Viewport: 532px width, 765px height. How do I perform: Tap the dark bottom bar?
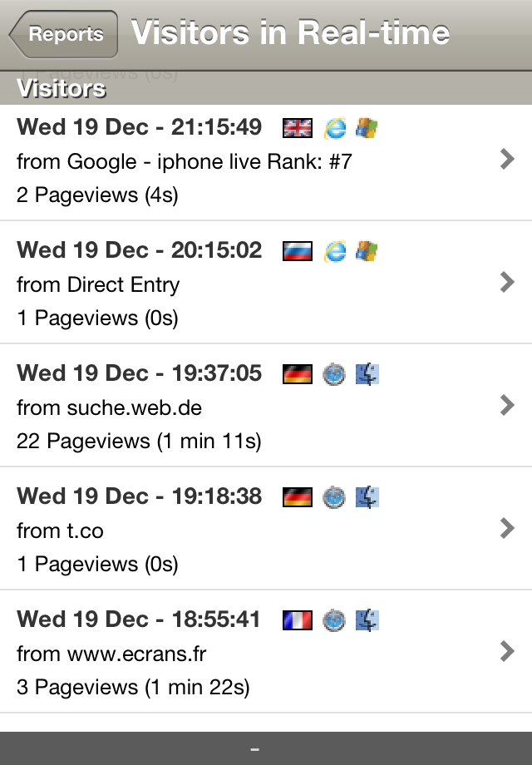(266, 748)
